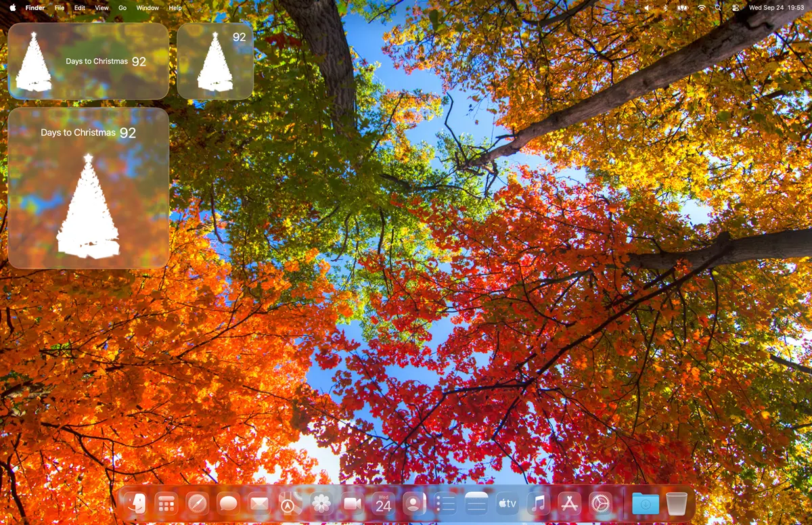Open Reminders from the Dock
The height and width of the screenshot is (525, 812).
pos(446,503)
